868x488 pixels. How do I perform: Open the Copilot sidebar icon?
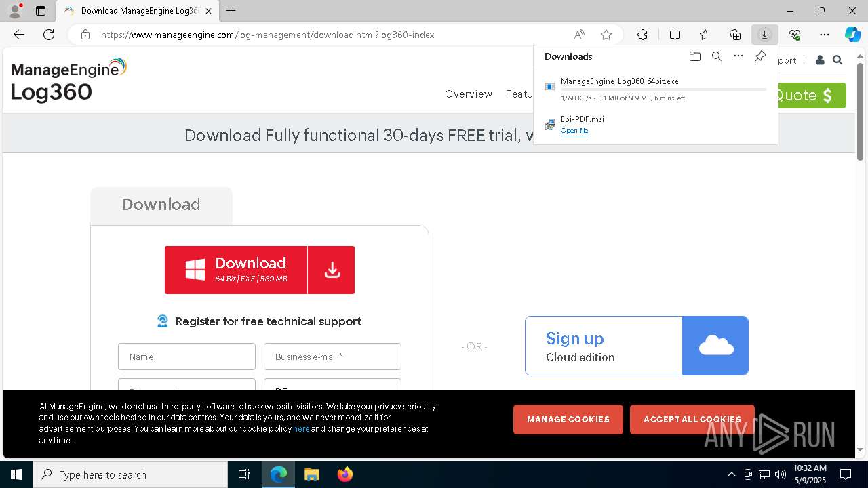click(852, 35)
